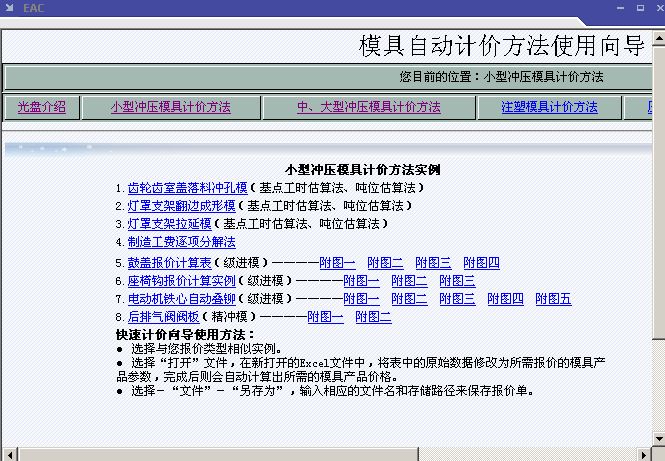Open 附图五 for 电动机铁心自动叠铆
The image size is (665, 461).
pos(553,299)
